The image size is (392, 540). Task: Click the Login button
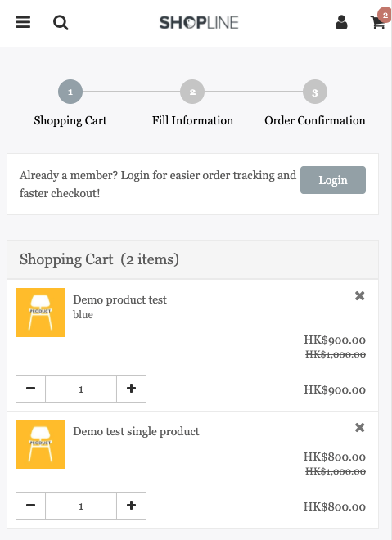point(333,180)
